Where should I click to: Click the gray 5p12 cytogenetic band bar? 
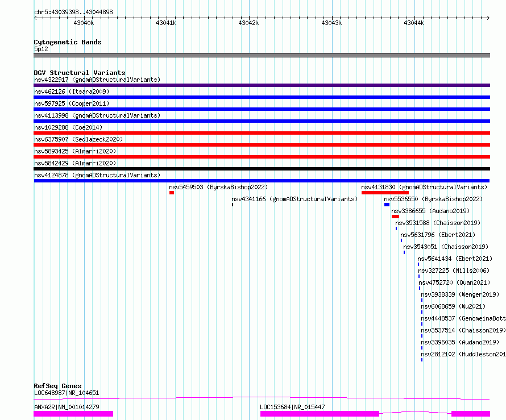(x=262, y=55)
